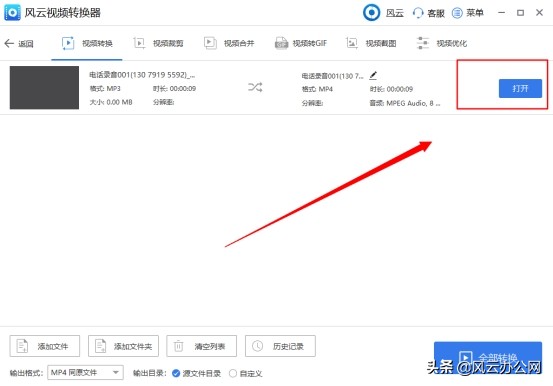This screenshot has width=553, height=386.
Task: Click the shuffle convert arrows icon
Action: [255, 87]
